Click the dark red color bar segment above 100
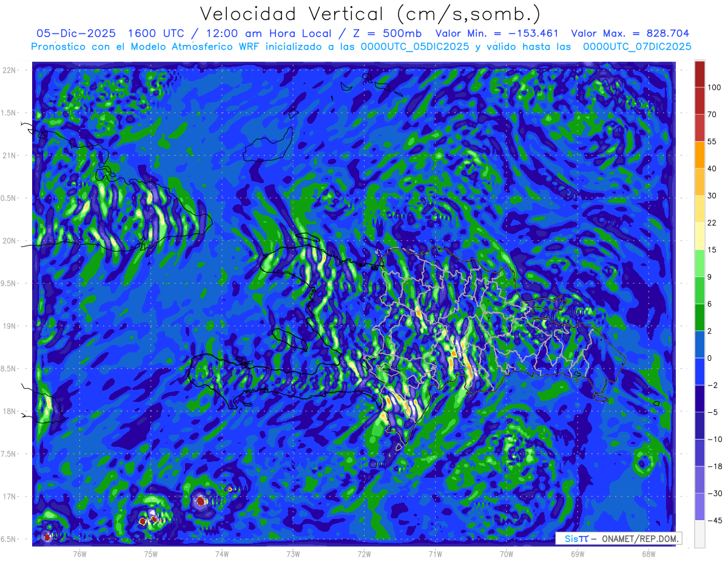The width and height of the screenshot is (728, 562). 699,74
